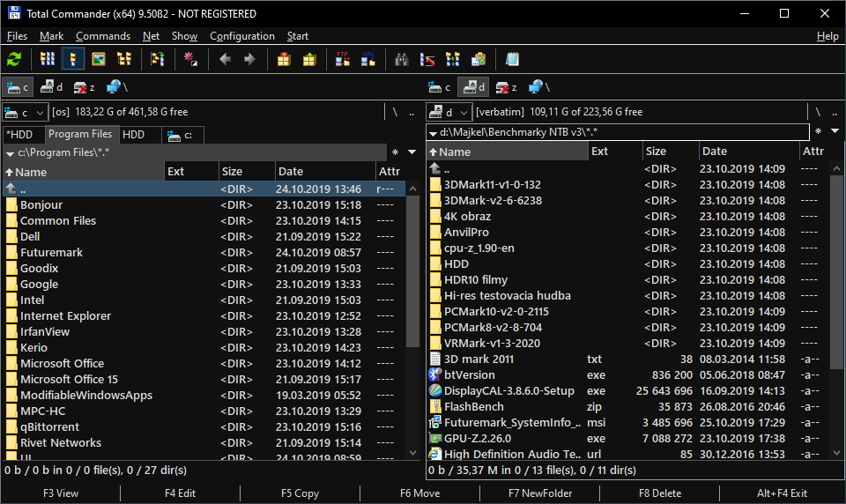Switch to thumbnail view in toolbar

99,59
